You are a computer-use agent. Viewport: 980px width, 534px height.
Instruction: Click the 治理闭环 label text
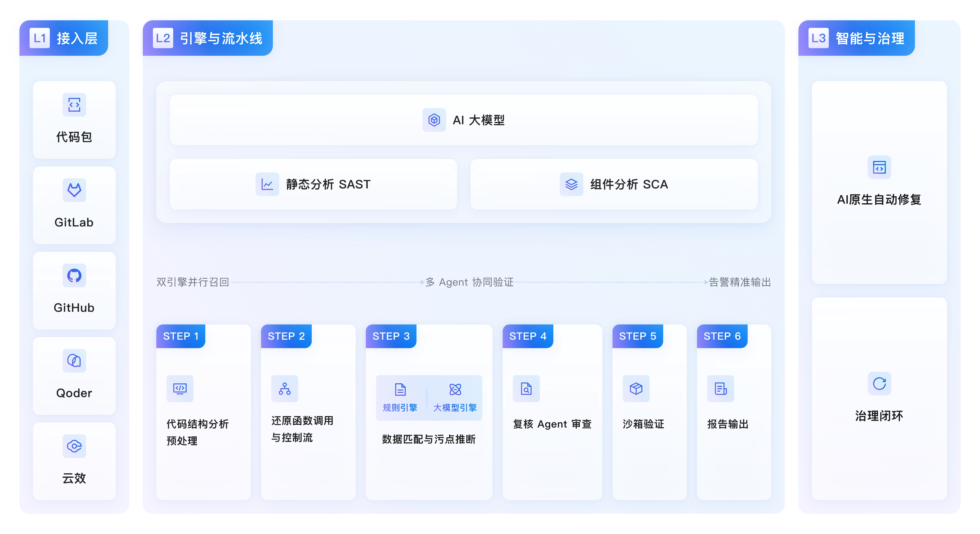(879, 416)
